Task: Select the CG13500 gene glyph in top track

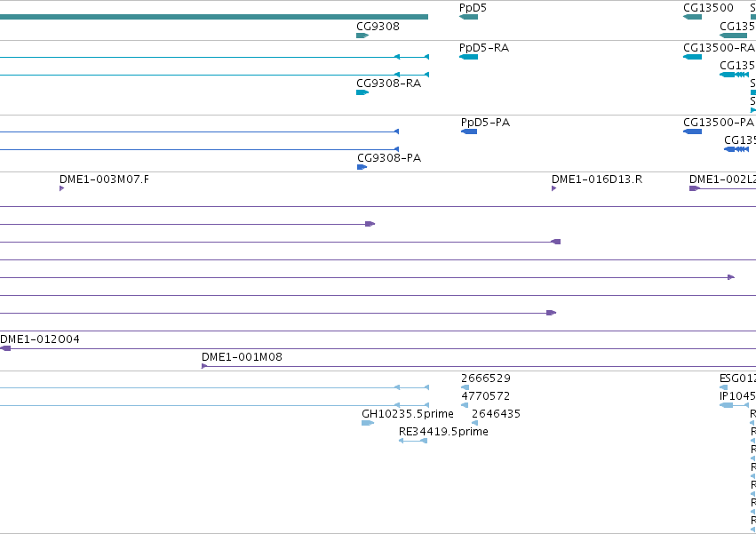Action: tap(692, 17)
